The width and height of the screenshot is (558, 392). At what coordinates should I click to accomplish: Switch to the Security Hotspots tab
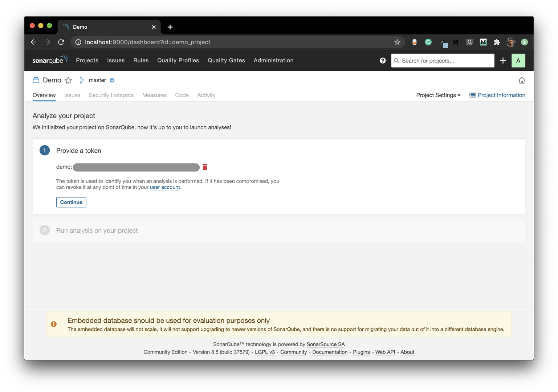111,95
